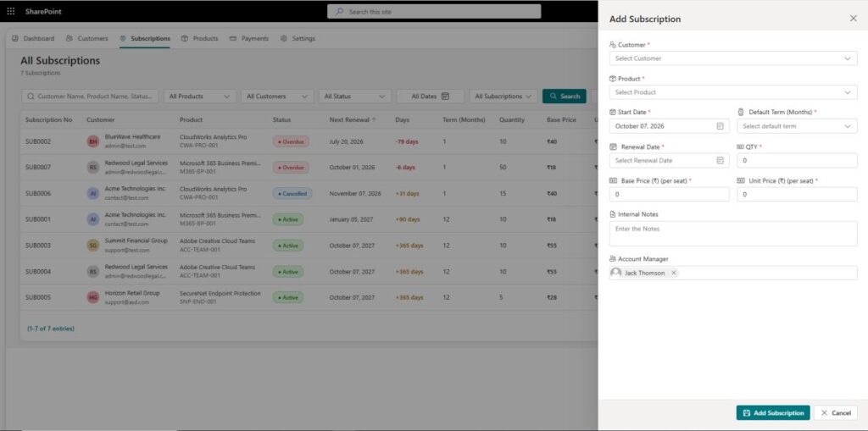Cancel the Add Subscription form

835,412
